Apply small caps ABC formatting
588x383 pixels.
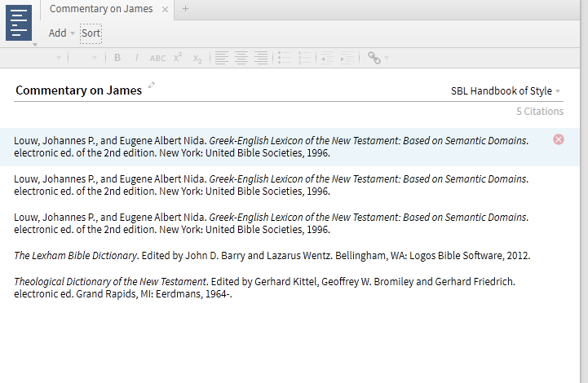[x=157, y=58]
